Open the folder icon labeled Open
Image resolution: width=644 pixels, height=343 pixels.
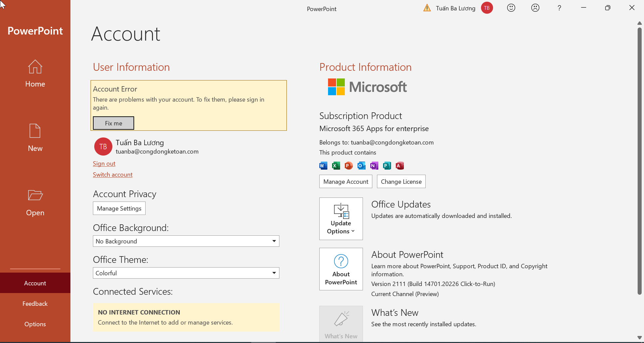[35, 195]
